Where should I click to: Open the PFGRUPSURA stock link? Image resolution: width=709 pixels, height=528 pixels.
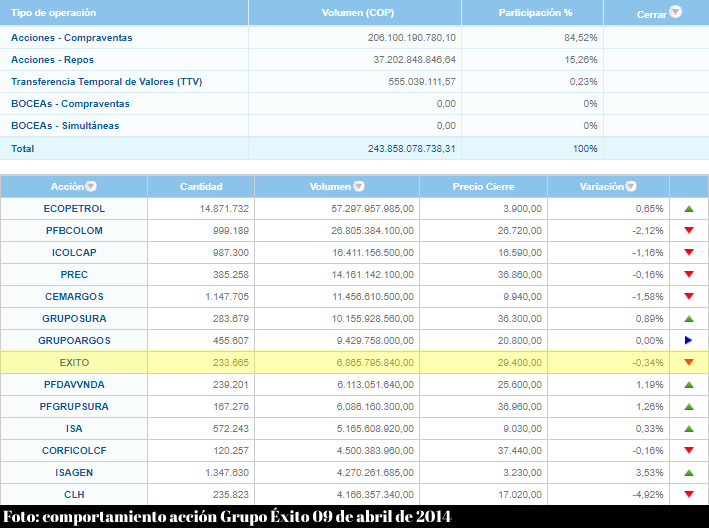pos(74,407)
